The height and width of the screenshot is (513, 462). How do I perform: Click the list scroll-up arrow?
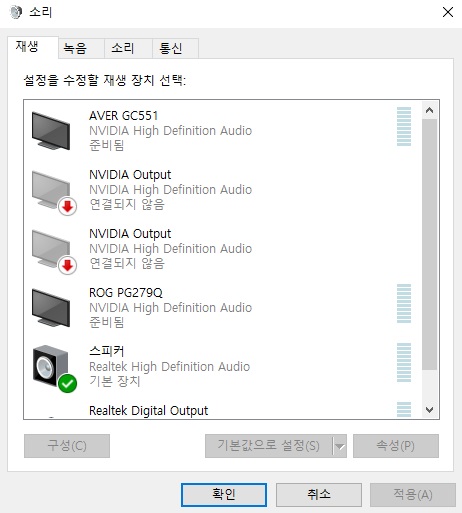(x=429, y=110)
